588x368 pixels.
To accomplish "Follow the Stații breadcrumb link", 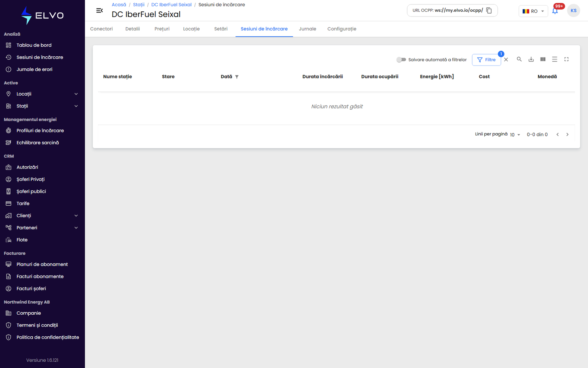I will point(139,5).
